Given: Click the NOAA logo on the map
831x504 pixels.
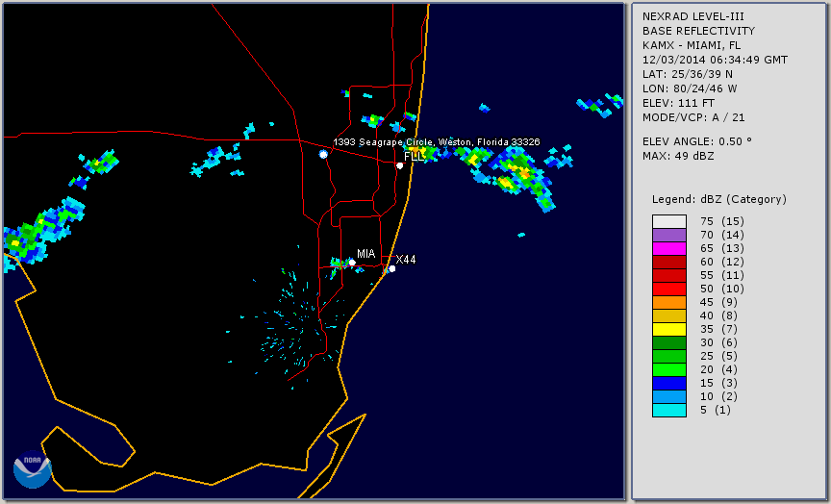Looking at the screenshot, I should [33, 469].
